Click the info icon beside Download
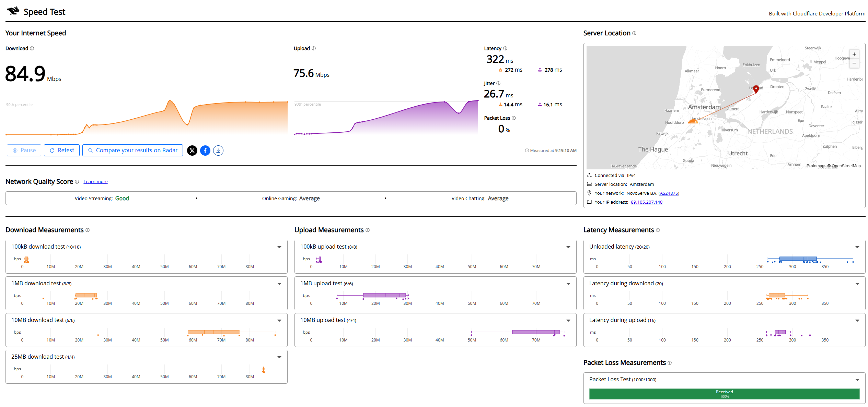This screenshot has height=407, width=868. (32, 48)
